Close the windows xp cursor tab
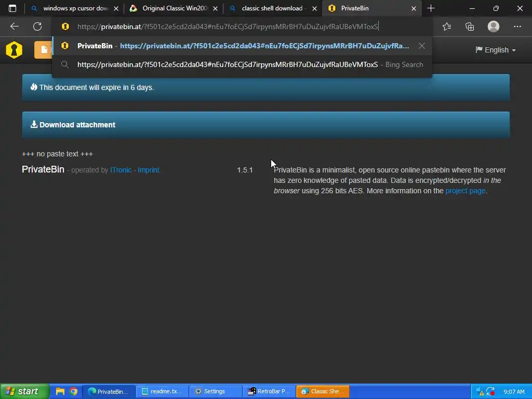This screenshot has width=532, height=399. coord(116,8)
